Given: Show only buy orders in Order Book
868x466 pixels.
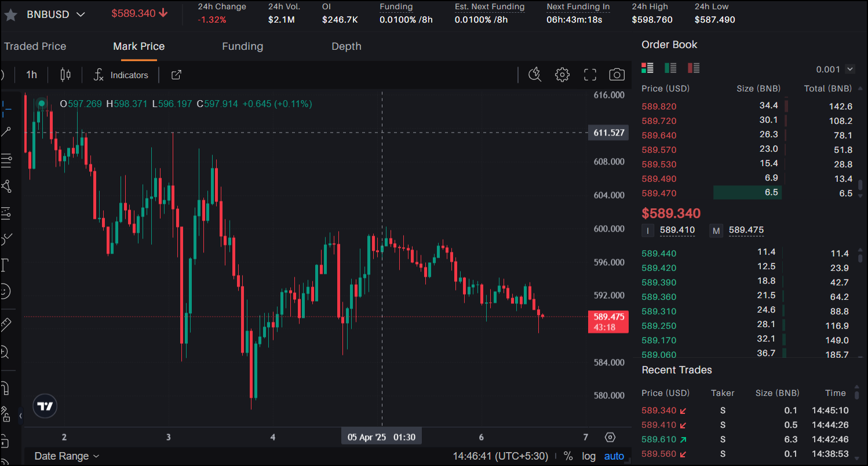Looking at the screenshot, I should pyautogui.click(x=670, y=68).
